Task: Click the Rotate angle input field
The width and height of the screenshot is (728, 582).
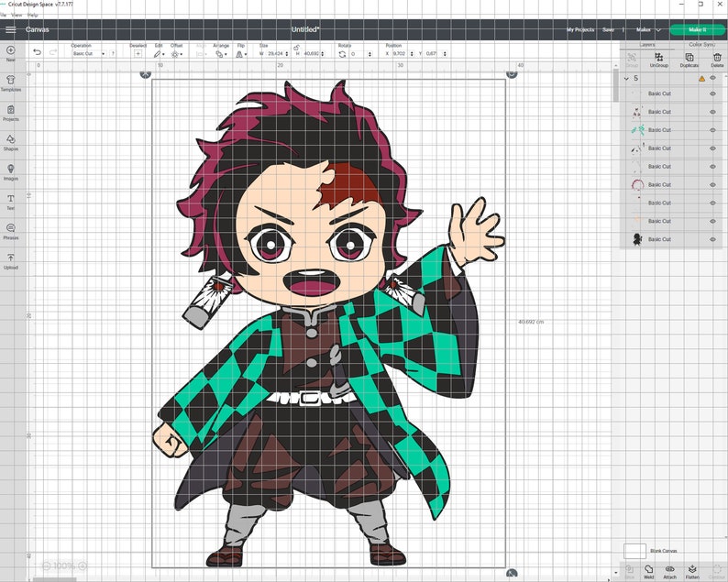Action: pyautogui.click(x=358, y=54)
